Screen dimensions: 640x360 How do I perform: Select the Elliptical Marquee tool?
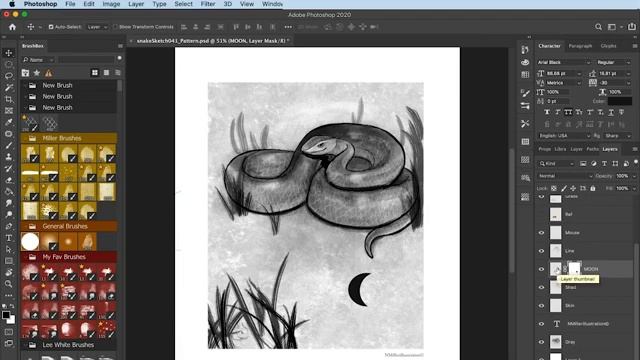[9, 64]
